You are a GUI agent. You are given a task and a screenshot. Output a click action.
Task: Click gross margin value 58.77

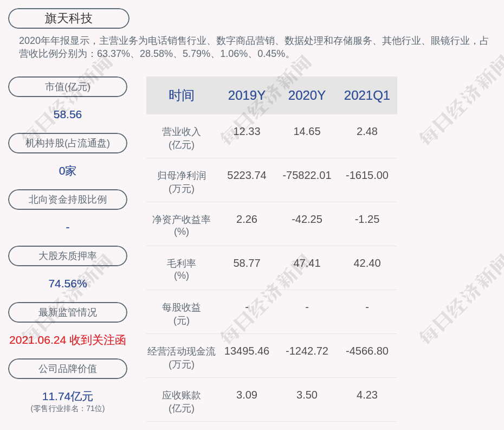tap(247, 263)
